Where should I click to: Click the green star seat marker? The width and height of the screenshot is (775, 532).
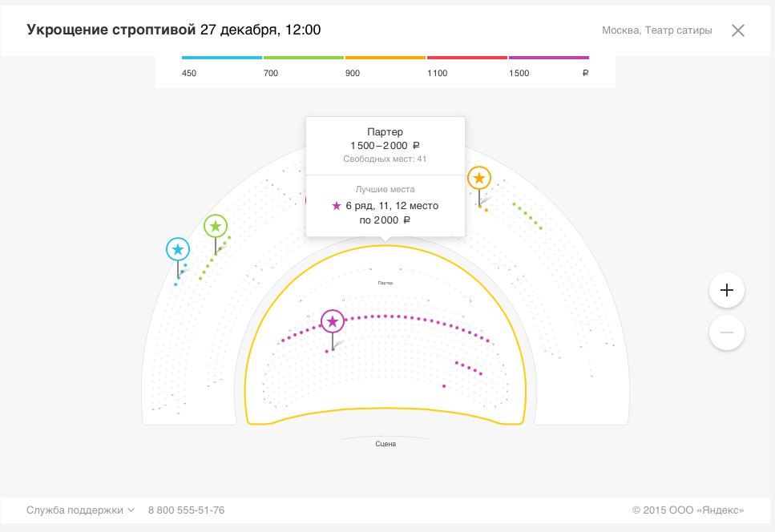tap(216, 226)
